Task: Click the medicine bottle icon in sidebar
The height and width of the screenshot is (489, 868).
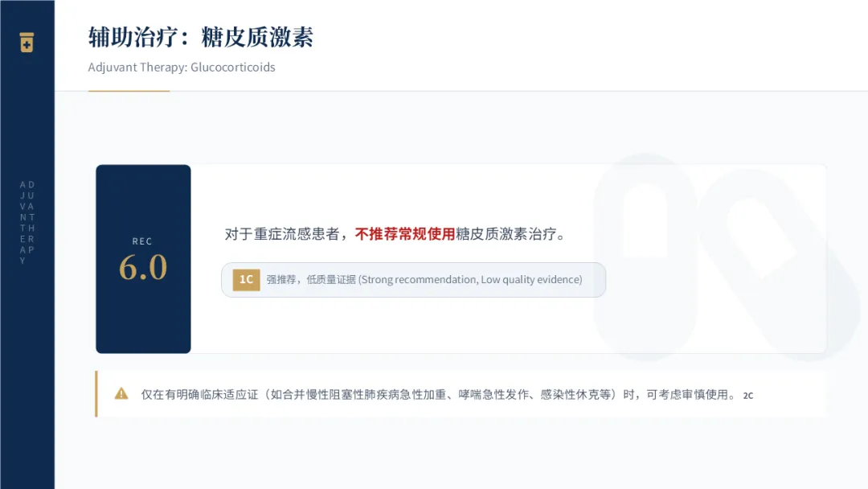Action: [27, 42]
